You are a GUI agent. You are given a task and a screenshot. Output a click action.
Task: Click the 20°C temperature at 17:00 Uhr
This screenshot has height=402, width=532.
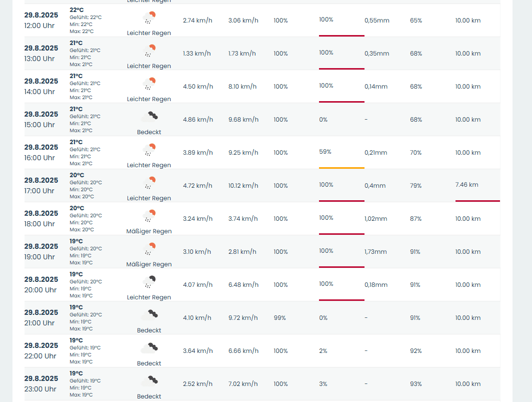(77, 175)
